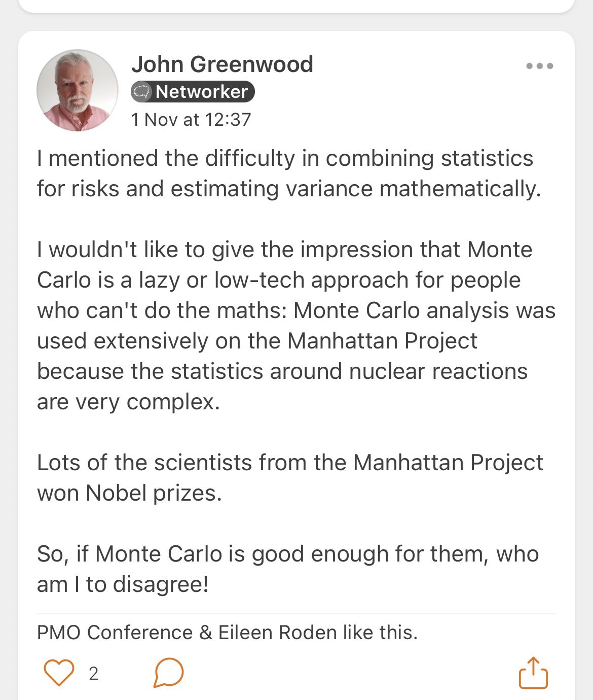This screenshot has width=593, height=700.
Task: Tap the Networker badge label
Action: (201, 92)
